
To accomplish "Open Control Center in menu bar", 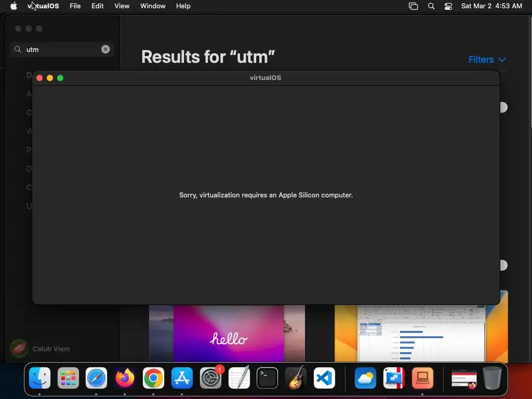I will [448, 6].
